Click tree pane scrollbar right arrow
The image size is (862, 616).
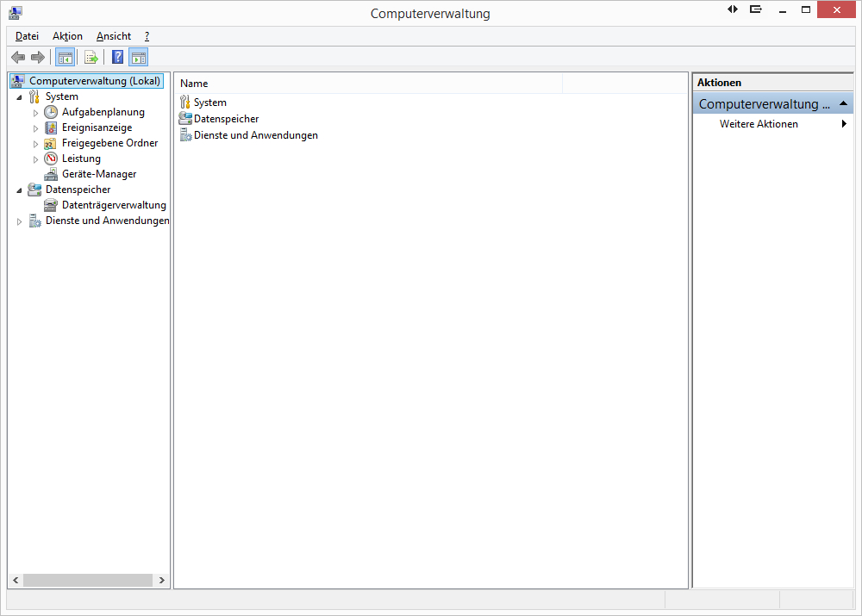[162, 581]
